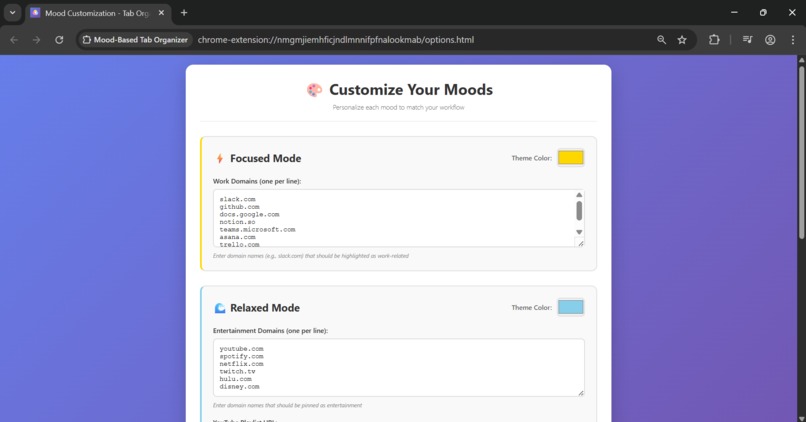The image size is (806, 422).
Task: Click the Customize Your Moods heading
Action: (x=411, y=90)
